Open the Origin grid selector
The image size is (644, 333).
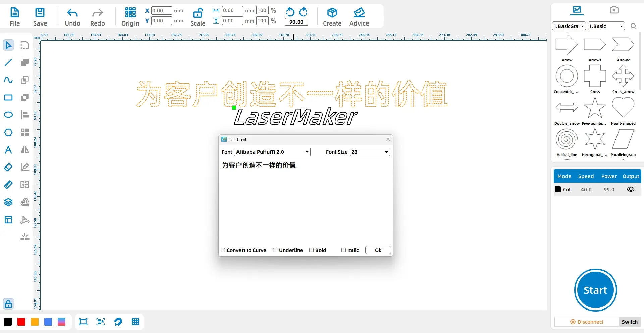pyautogui.click(x=130, y=17)
